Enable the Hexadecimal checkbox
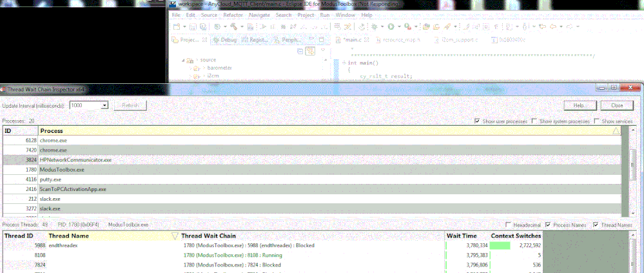The image size is (644, 273). (509, 225)
